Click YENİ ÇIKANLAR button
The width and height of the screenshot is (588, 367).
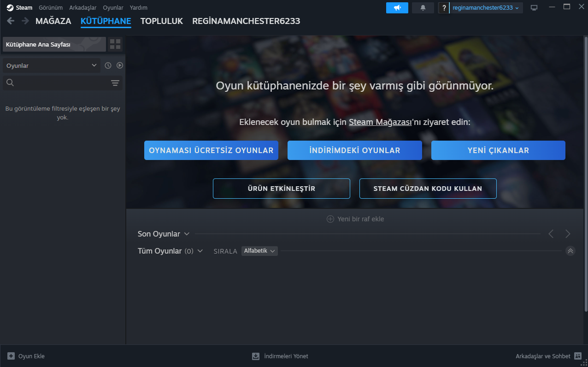tap(498, 150)
